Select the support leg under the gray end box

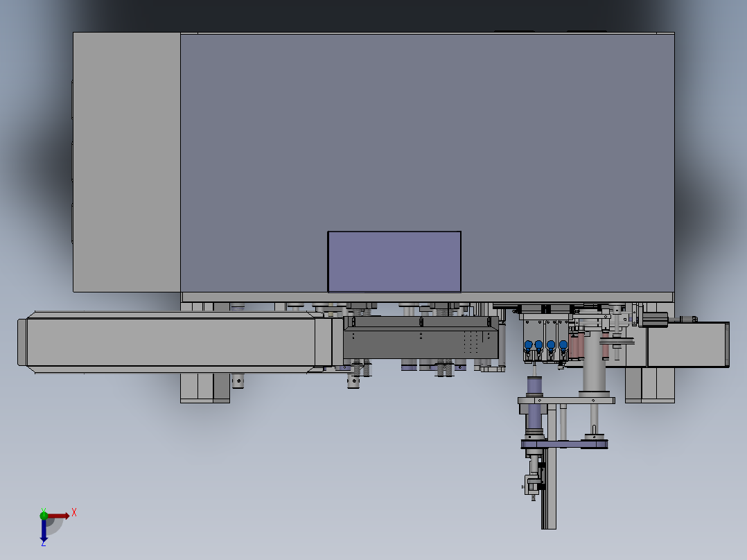(x=650, y=385)
